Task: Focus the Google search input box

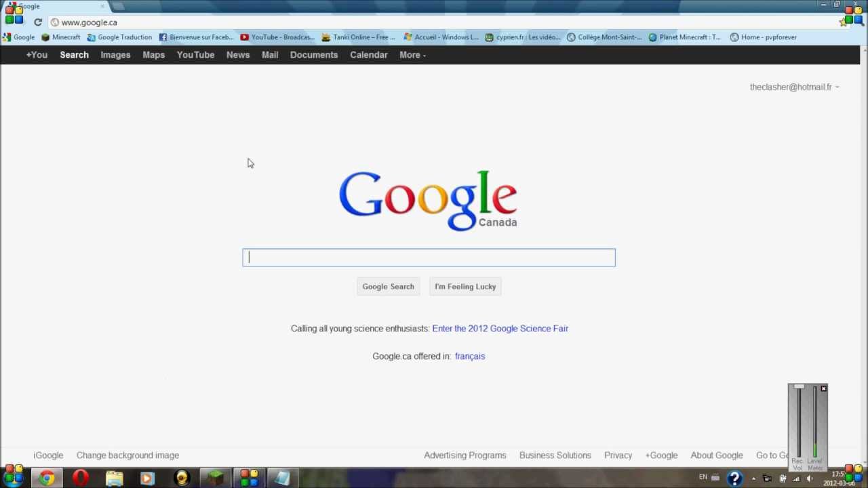Action: pos(429,258)
